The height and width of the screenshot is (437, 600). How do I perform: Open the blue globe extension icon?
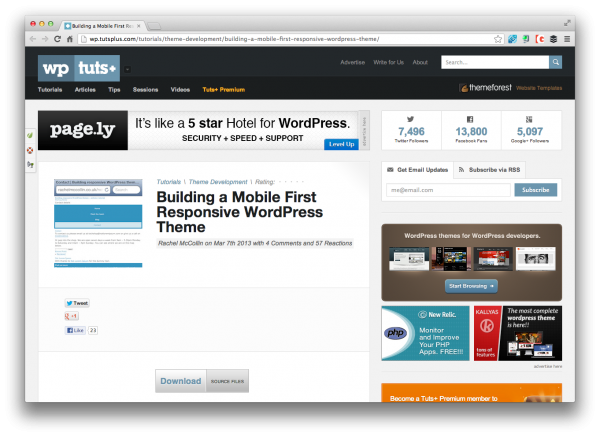click(x=512, y=39)
